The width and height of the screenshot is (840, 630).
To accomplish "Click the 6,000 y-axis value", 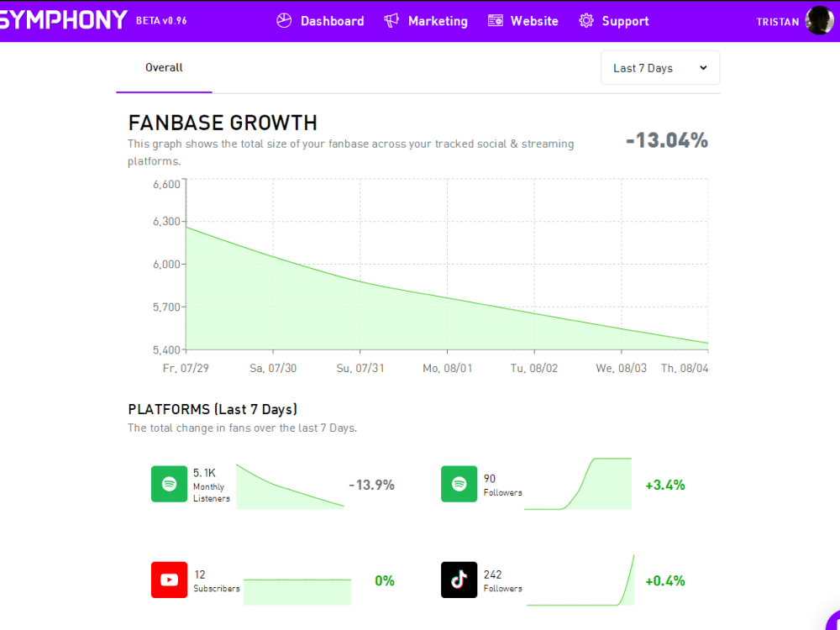I will [166, 264].
